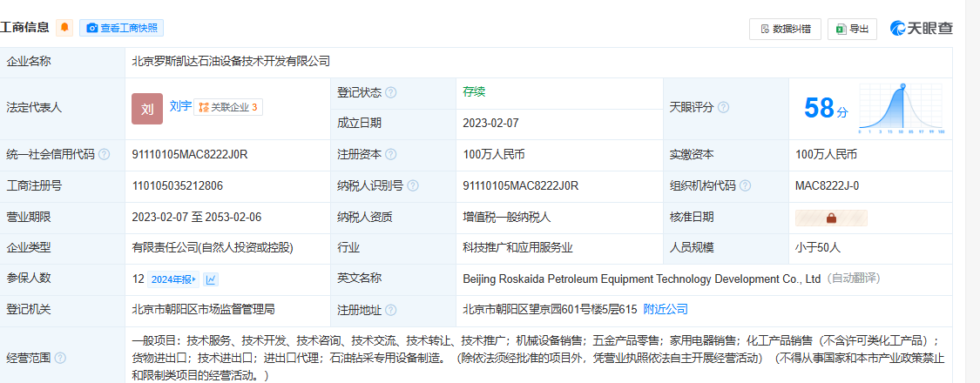Click 北京市朝阳区市场监督管理局 registration authority
Screen dimensions: 980x383
[x=203, y=309]
